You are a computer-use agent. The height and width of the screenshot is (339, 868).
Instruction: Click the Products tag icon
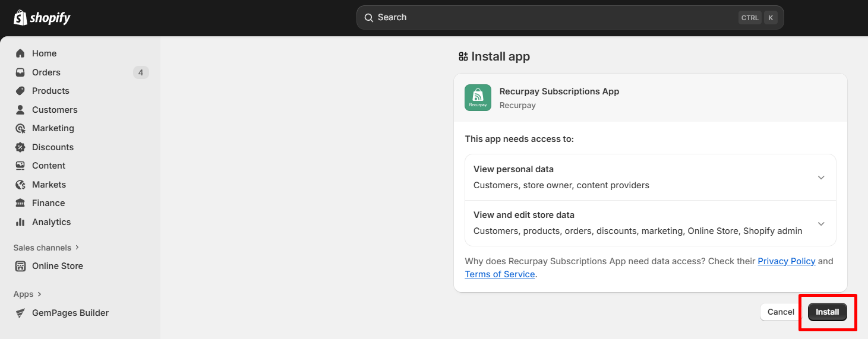(x=20, y=91)
